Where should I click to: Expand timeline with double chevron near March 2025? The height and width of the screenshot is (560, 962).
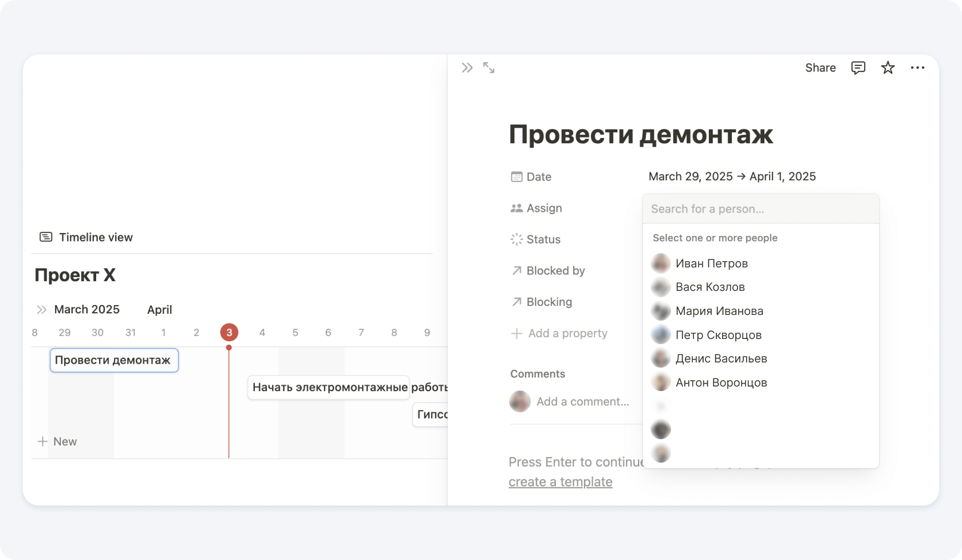(x=42, y=310)
